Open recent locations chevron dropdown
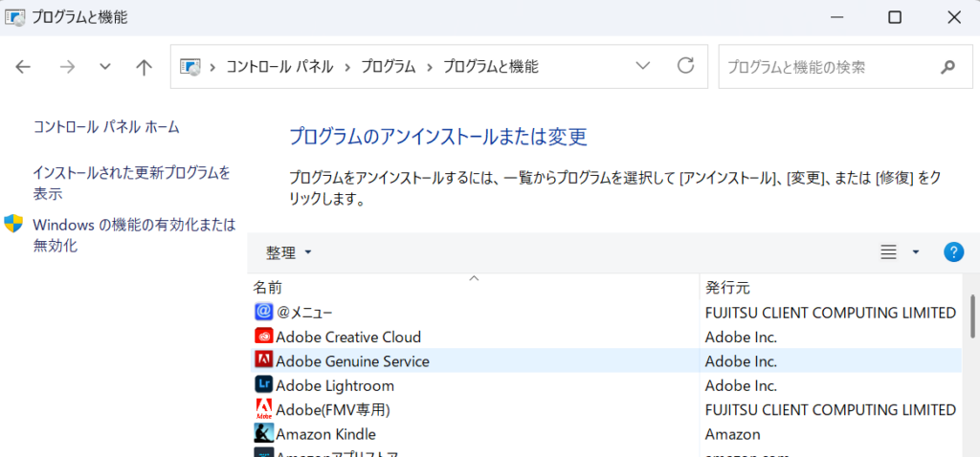This screenshot has width=980, height=457. pyautogui.click(x=105, y=67)
